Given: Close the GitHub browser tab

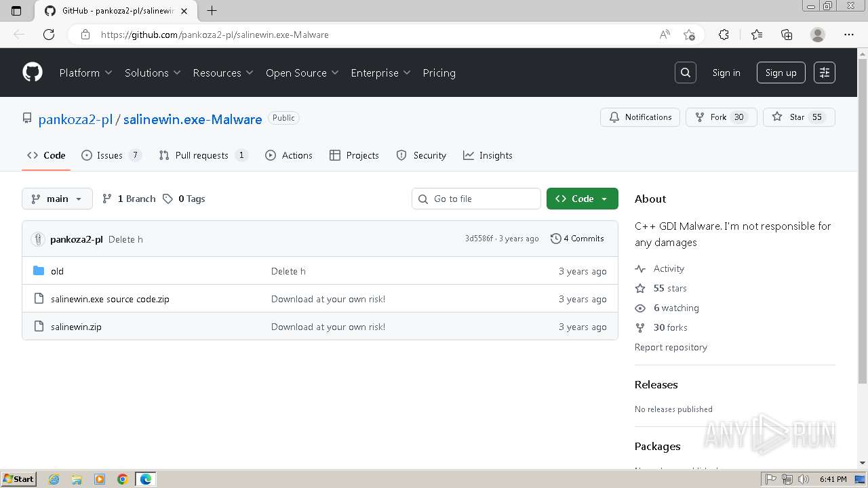Looking at the screenshot, I should [184, 11].
